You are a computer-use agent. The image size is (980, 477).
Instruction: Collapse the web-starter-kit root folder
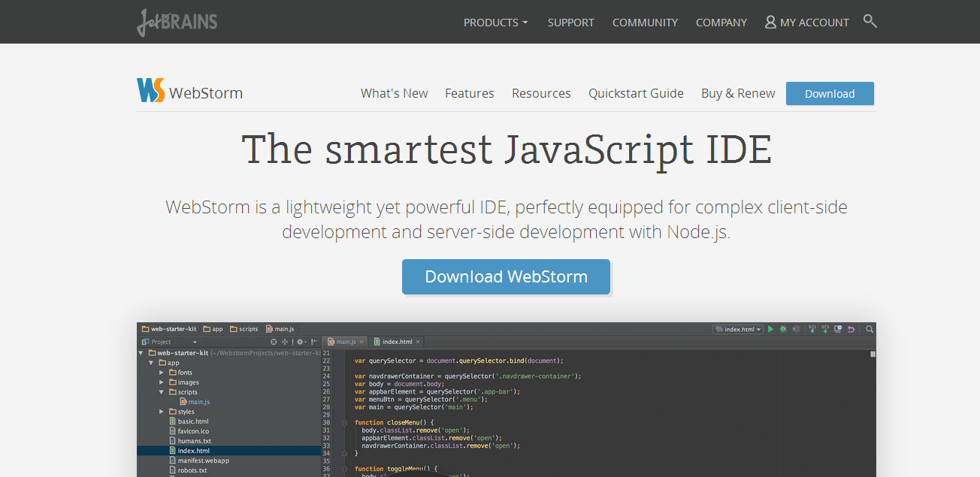coord(141,353)
